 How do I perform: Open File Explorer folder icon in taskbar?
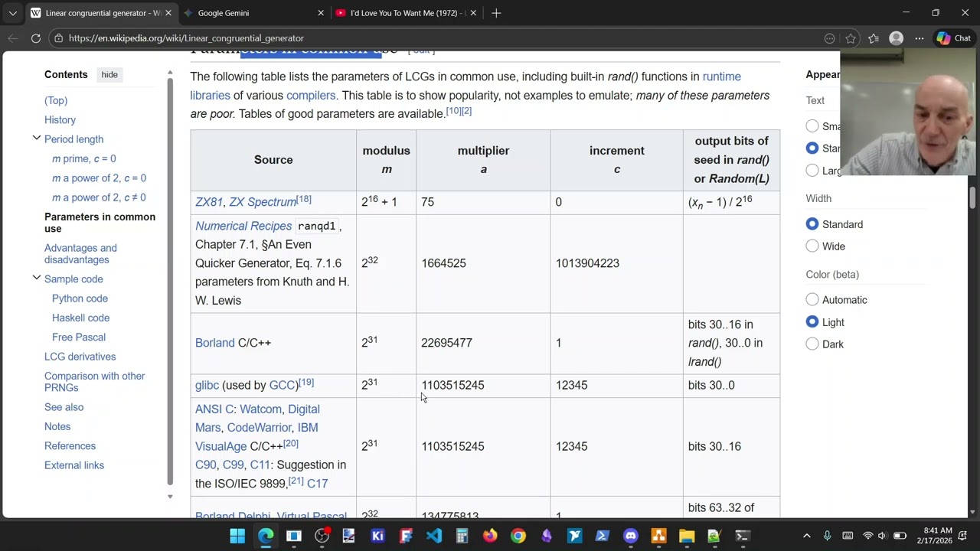point(687,536)
